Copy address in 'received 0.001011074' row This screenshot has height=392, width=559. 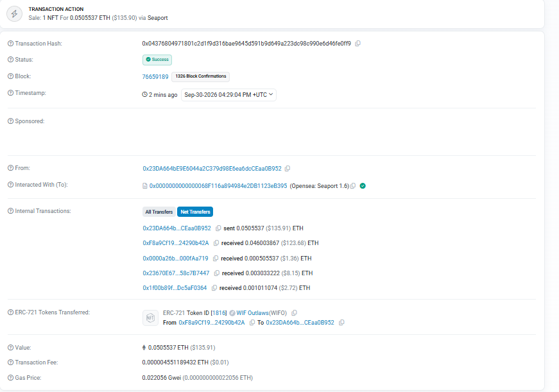click(214, 288)
